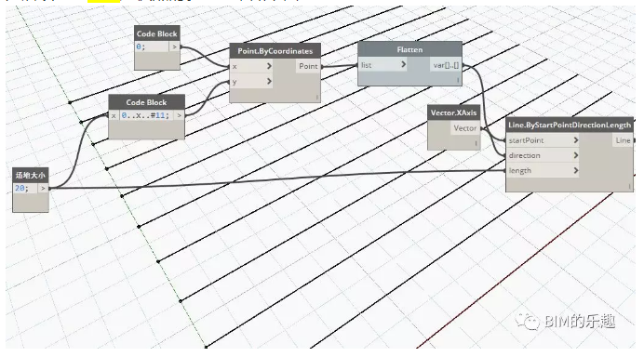Click lacing indicator on Line.ByStartPointDirectionLength node
The image size is (644, 357).
(x=629, y=186)
